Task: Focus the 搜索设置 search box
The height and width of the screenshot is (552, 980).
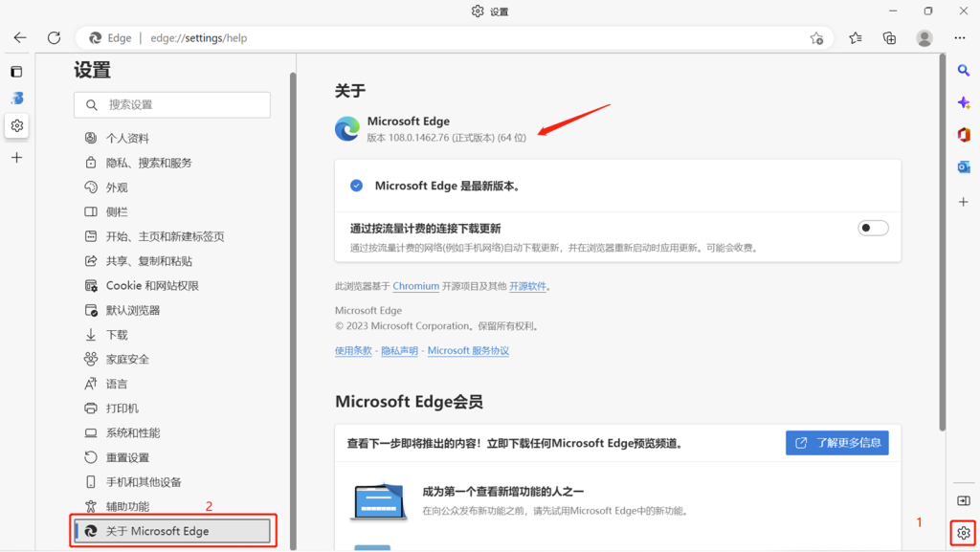Action: click(172, 105)
